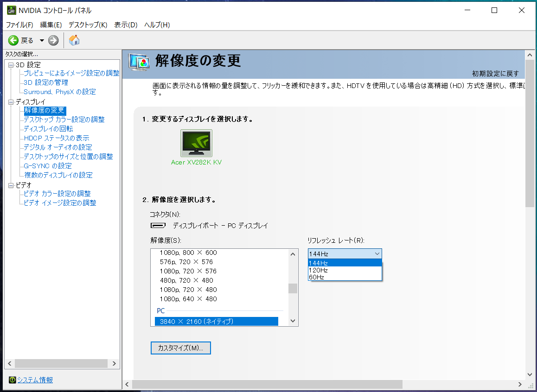Click the task tree horizontal scrollbar thumb
537x392 pixels.
click(x=61, y=363)
